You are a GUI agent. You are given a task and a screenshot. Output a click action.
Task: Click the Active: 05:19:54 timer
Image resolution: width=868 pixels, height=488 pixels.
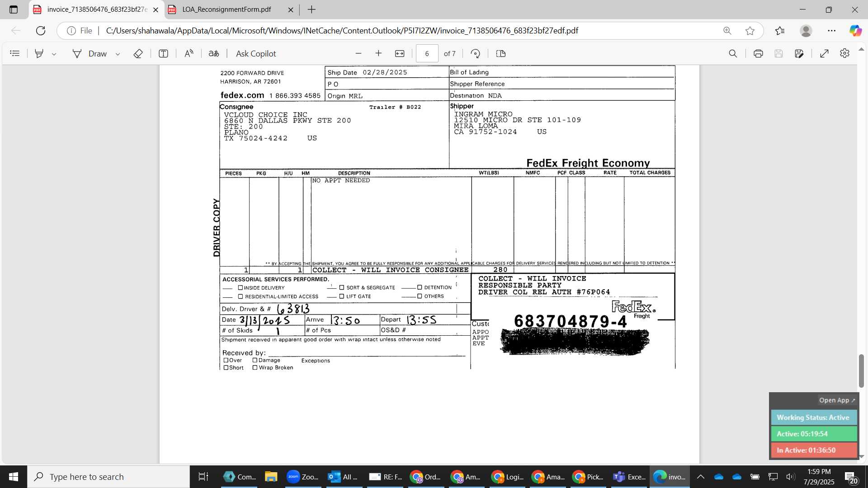814,434
